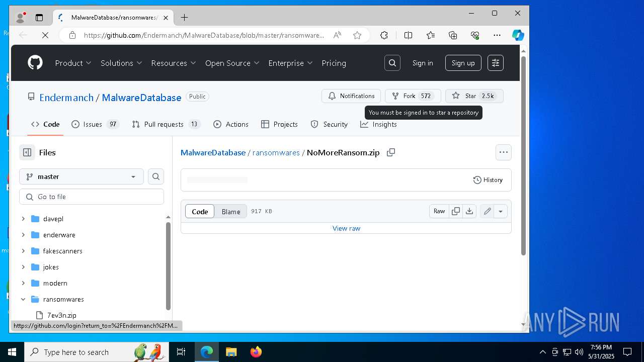Open Task View on the taskbar
644x362 pixels.
click(x=181, y=352)
